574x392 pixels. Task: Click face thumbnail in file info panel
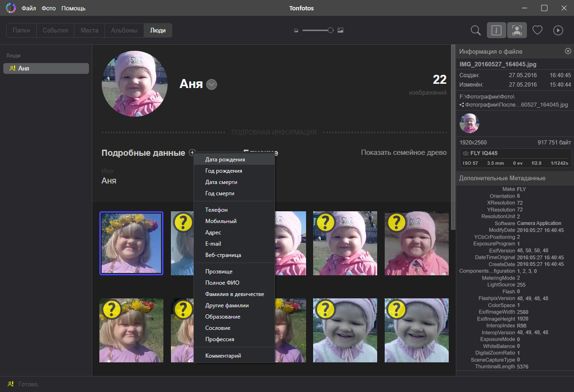tap(469, 123)
